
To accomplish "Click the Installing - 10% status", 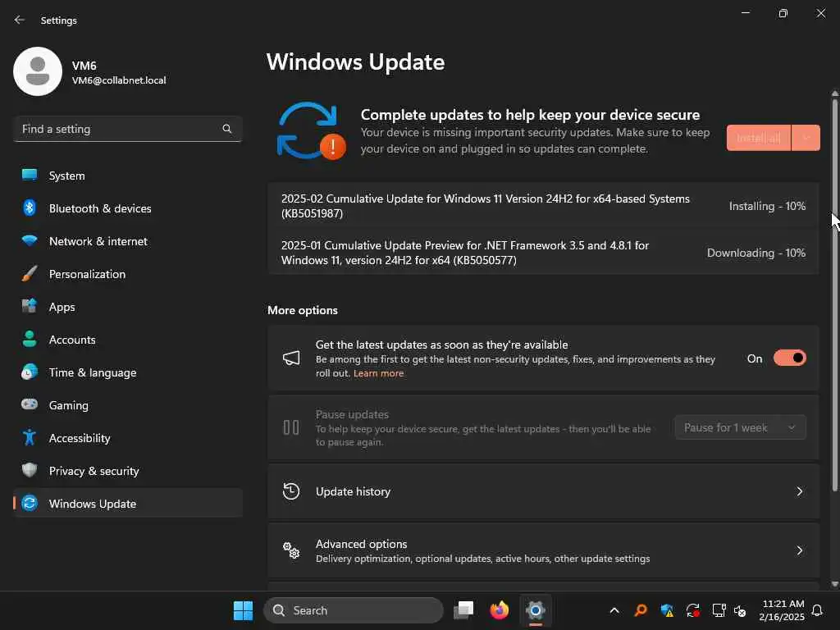I will [x=767, y=206].
